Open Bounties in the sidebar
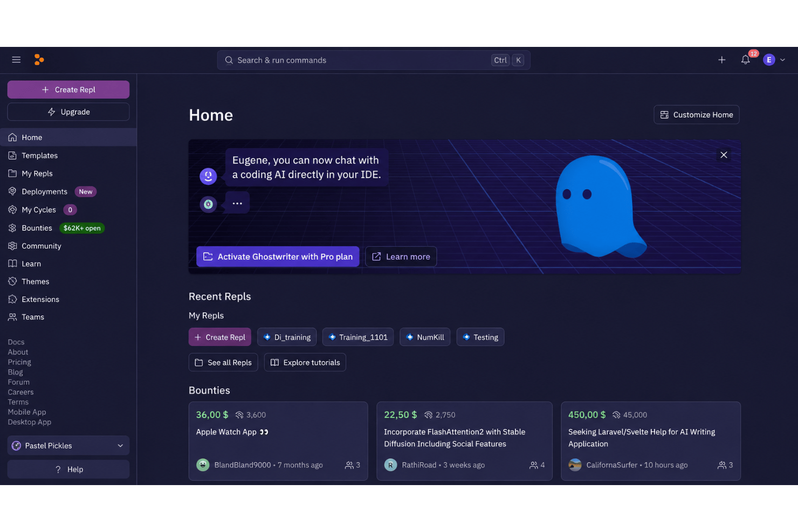Viewport: 798px width, 532px height. coord(68,228)
